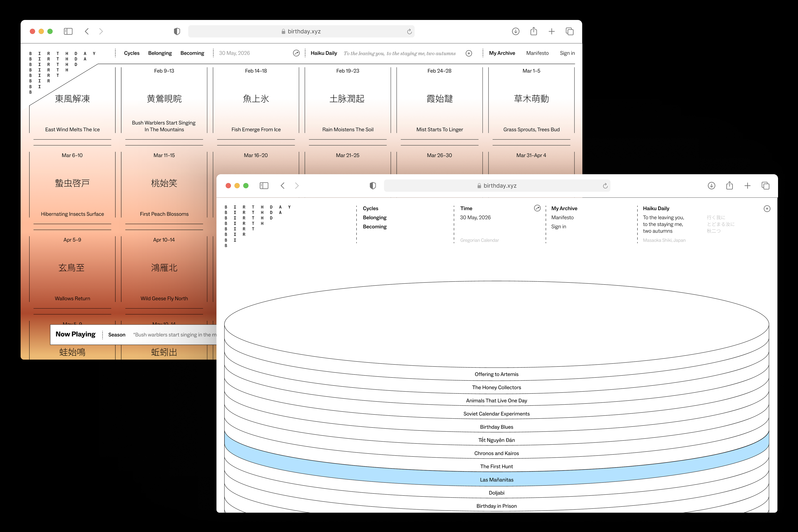Screen dimensions: 798x532
Task: Click privacy shield icon in back window
Action: [x=177, y=31]
